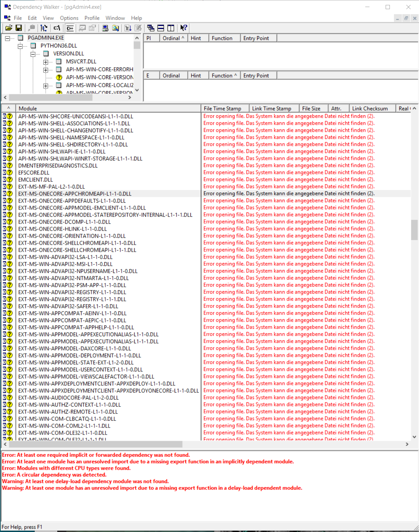Click the Open file toolbar icon
This screenshot has width=419, height=532.
(x=9, y=28)
